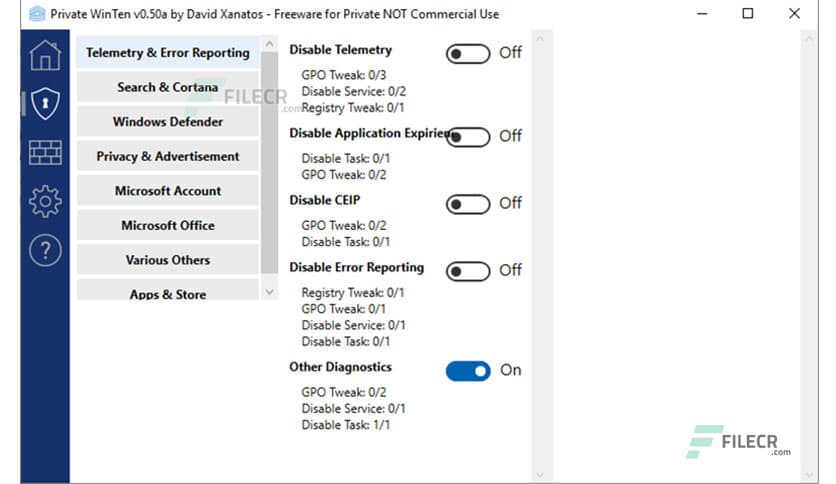Open Windows Defender category
The height and width of the screenshot is (484, 836).
point(167,122)
